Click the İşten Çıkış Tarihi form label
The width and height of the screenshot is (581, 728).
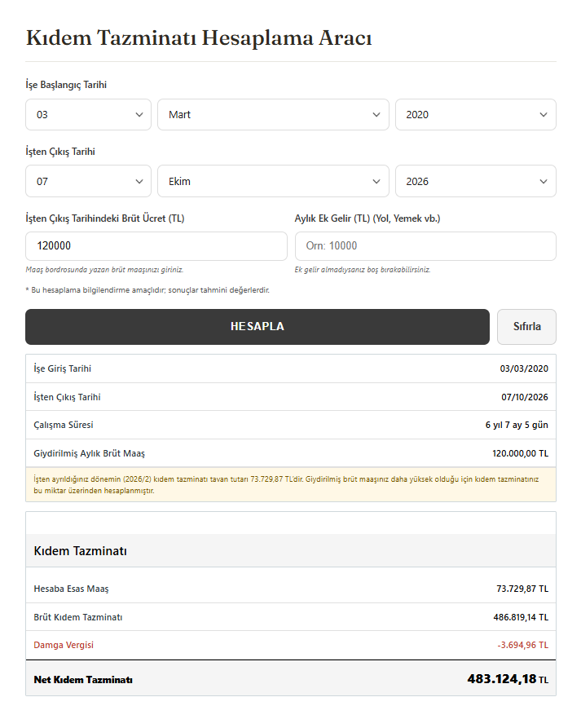click(x=60, y=152)
